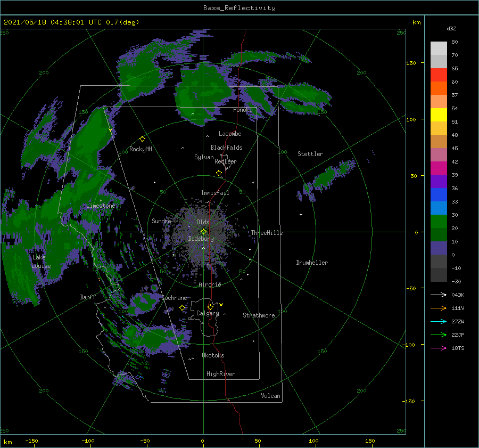Click the Okotoks label
Screen dimensions: 479x448
point(213,355)
